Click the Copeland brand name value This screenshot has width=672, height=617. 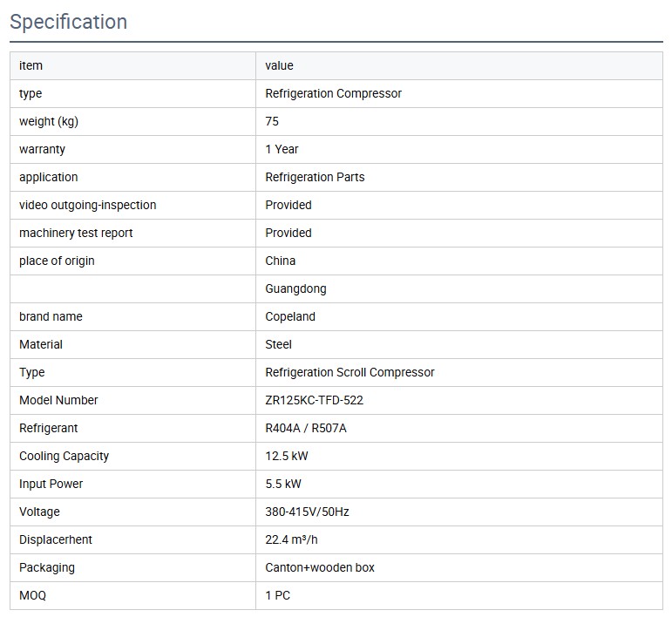pyautogui.click(x=290, y=316)
